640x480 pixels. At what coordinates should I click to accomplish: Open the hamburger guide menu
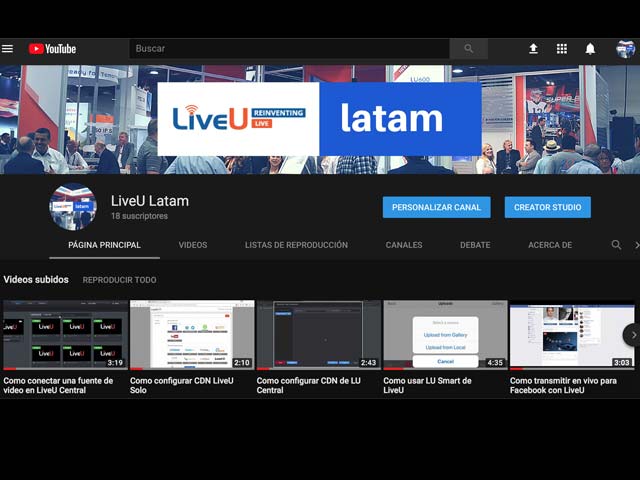point(7,49)
